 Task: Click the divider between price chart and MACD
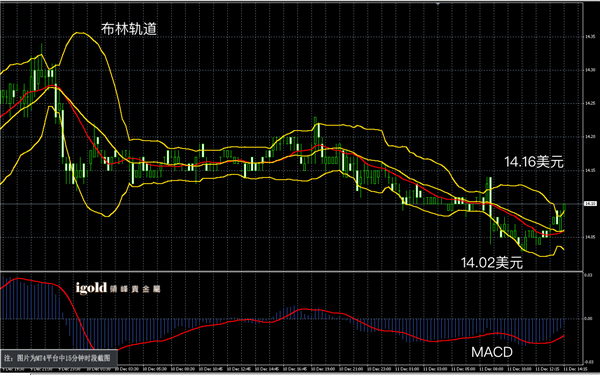pos(291,272)
